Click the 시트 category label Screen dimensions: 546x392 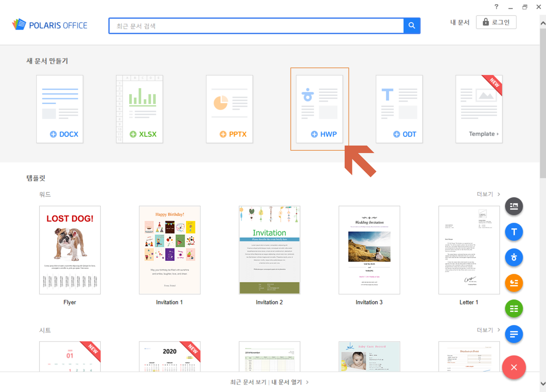[45, 330]
